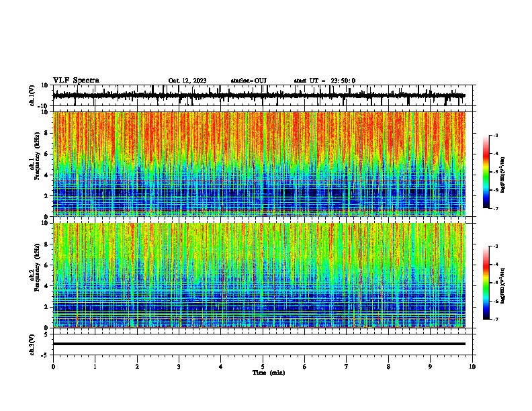532x411 pixels.
Task: Click the "ch.1(V)" waveform axis label
Action: 32,95
